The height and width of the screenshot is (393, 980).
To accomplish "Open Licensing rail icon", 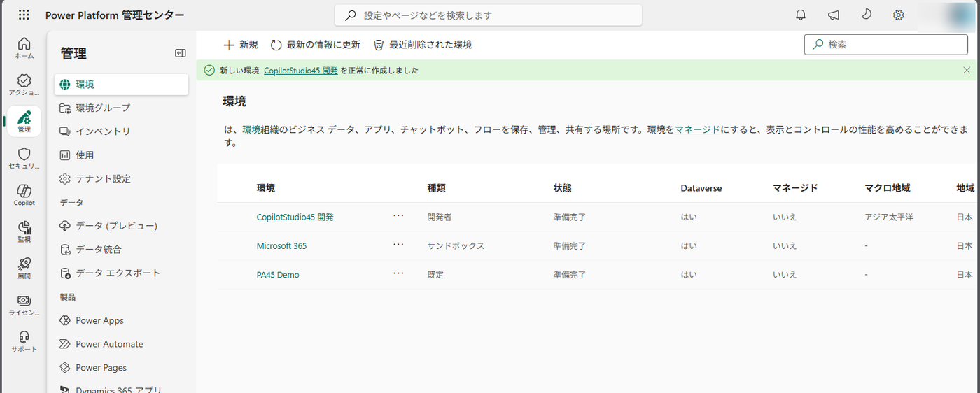I will click(24, 305).
